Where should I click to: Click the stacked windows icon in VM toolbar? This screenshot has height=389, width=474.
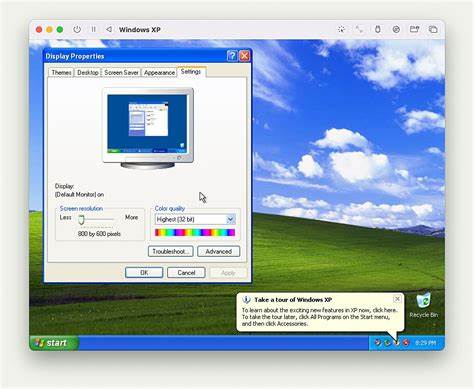click(433, 29)
